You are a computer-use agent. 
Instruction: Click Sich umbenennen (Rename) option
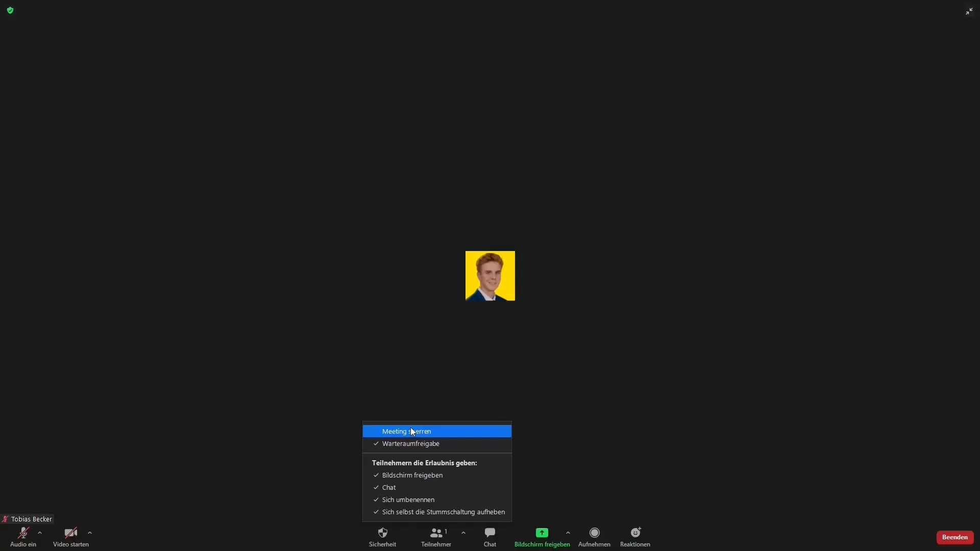coord(408,499)
